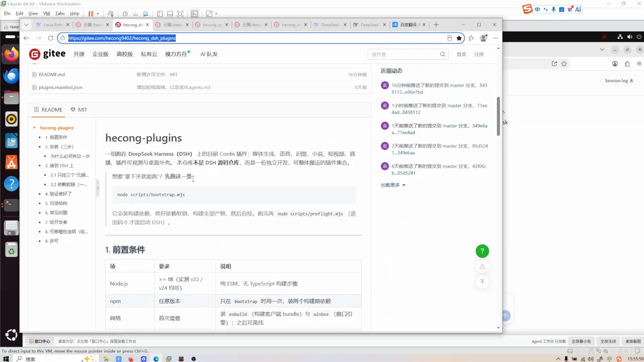
Task: Click Session log download button
Action: pyautogui.click(x=619, y=80)
